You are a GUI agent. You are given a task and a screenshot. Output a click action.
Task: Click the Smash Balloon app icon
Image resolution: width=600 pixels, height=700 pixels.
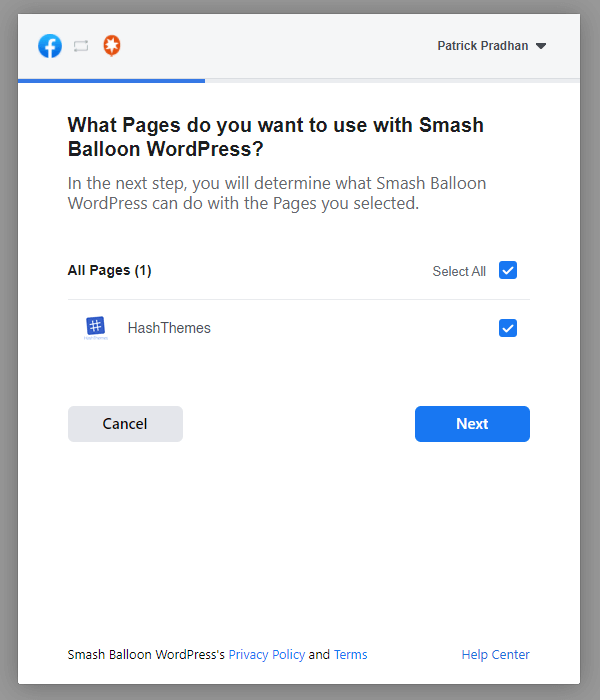[112, 46]
